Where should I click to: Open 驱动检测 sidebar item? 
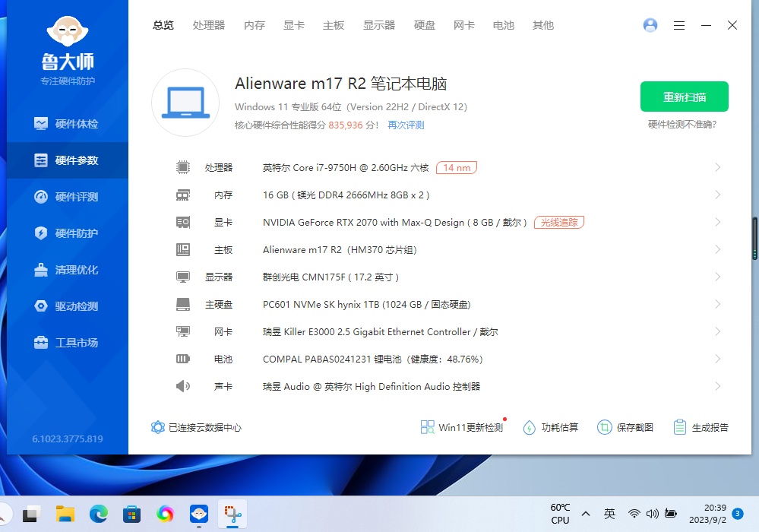click(66, 306)
